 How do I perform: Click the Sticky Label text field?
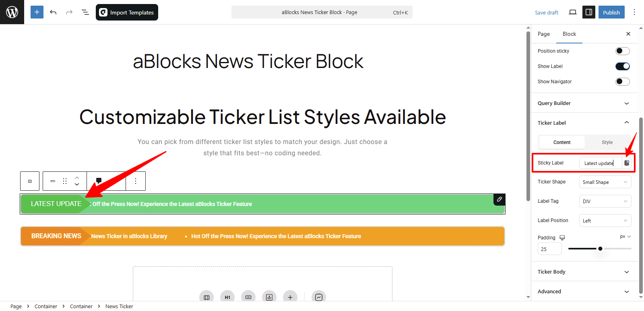pos(600,163)
